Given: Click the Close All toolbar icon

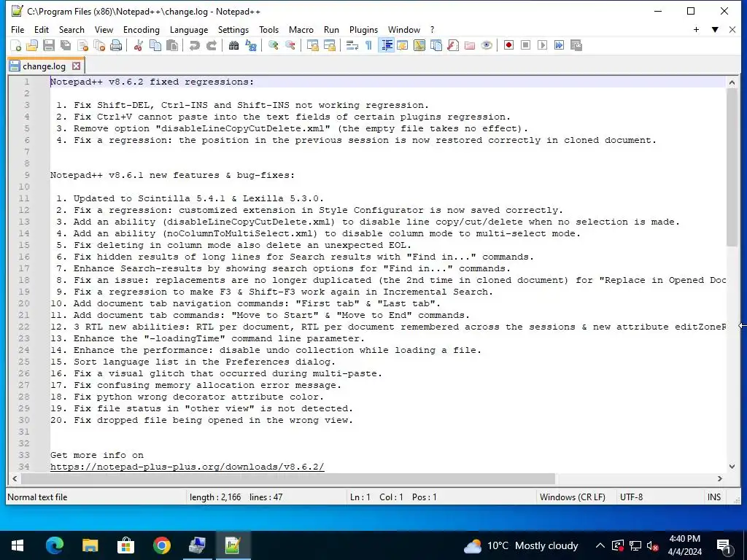Looking at the screenshot, I should [x=99, y=45].
